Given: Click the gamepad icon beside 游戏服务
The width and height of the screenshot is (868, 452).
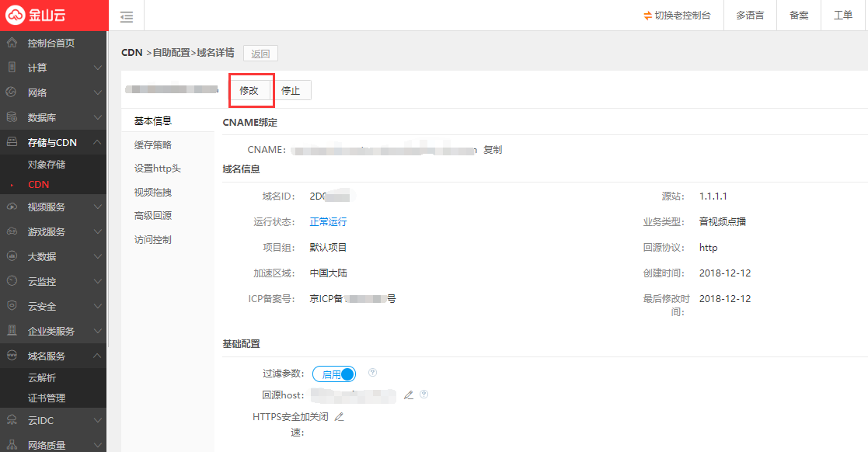Looking at the screenshot, I should pos(12,231).
